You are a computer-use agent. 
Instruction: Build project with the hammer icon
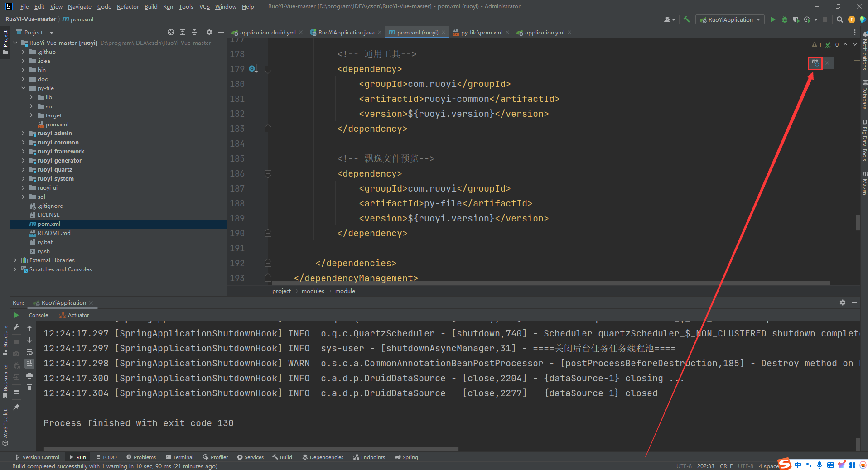pos(687,19)
